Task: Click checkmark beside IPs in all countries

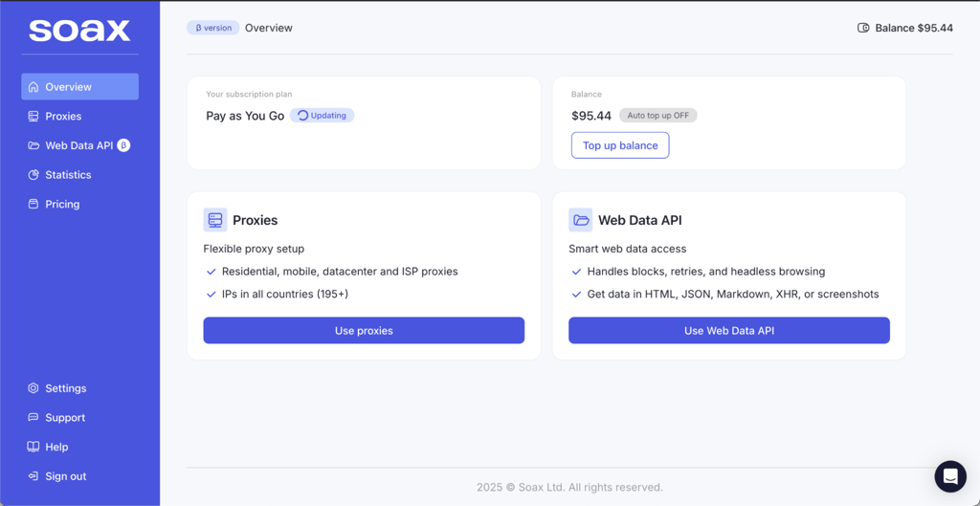Action: (x=211, y=295)
